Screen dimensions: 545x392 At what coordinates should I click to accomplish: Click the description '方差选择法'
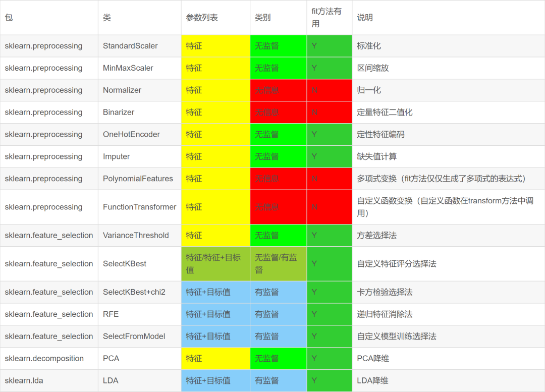[449, 235]
